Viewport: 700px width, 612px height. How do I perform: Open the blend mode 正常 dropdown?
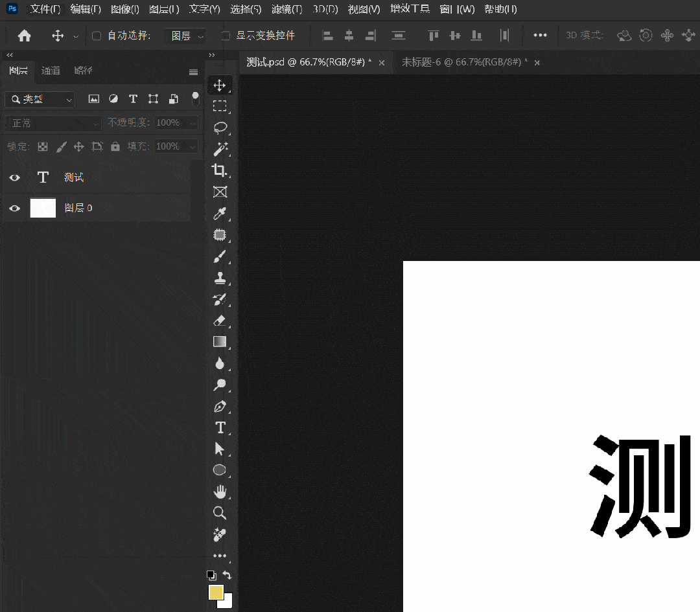54,123
